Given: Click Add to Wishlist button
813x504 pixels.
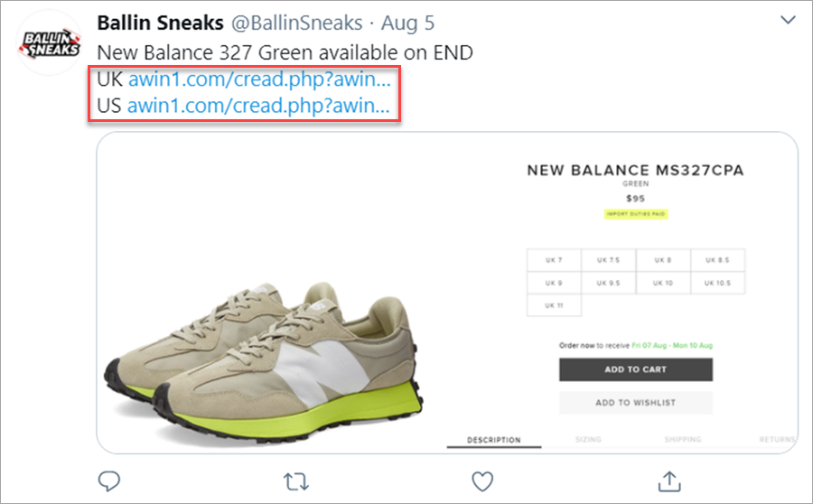Looking at the screenshot, I should pos(635,403).
